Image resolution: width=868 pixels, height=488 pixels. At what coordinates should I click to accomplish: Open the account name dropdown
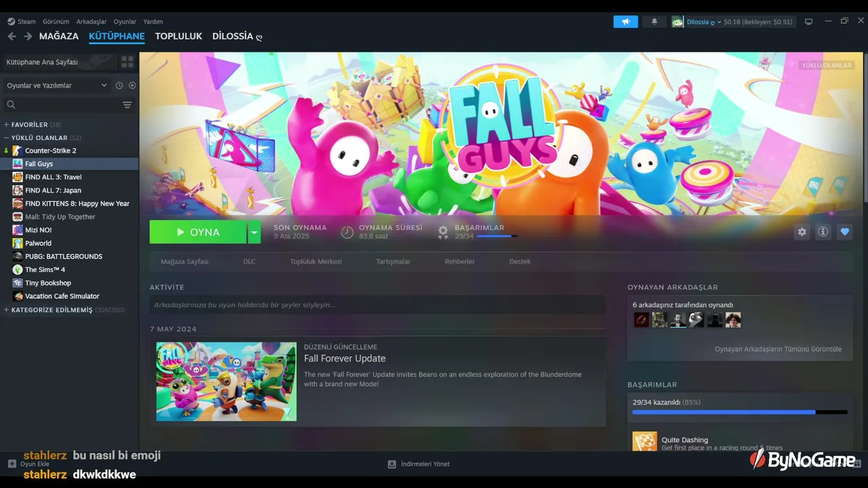tap(704, 22)
